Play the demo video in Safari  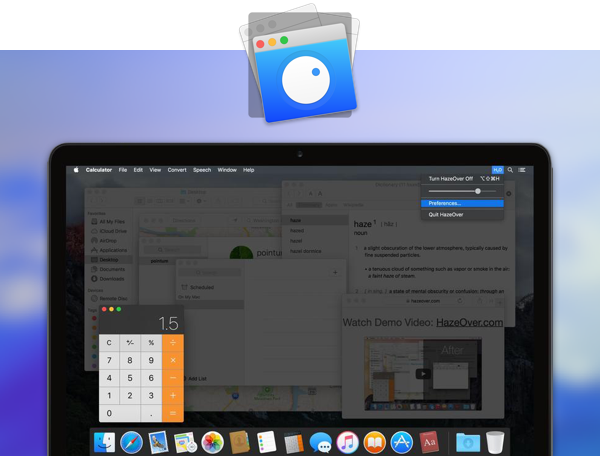click(423, 374)
